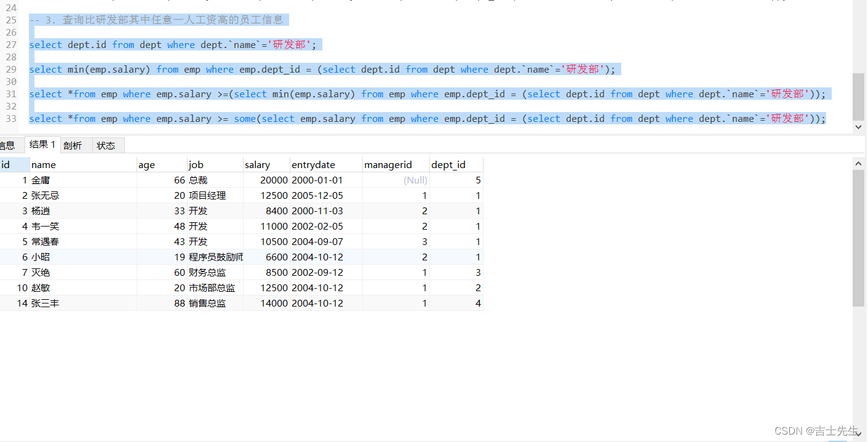Click the age cell 88
Viewport: 868px width, 442px height.
pyautogui.click(x=162, y=303)
